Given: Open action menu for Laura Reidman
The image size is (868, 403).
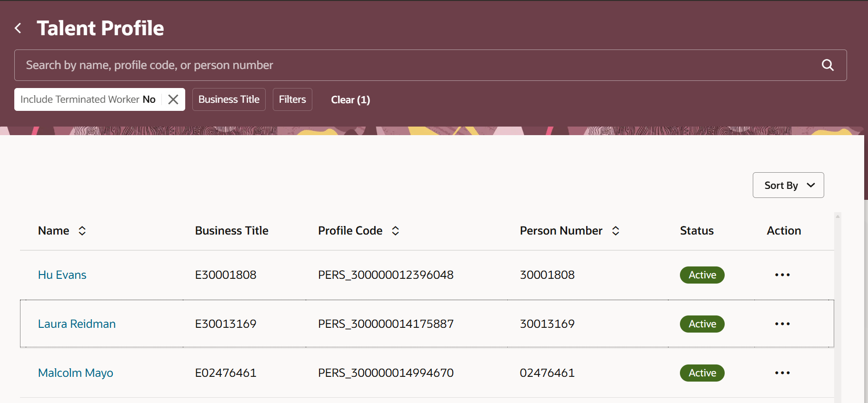Looking at the screenshot, I should point(782,324).
